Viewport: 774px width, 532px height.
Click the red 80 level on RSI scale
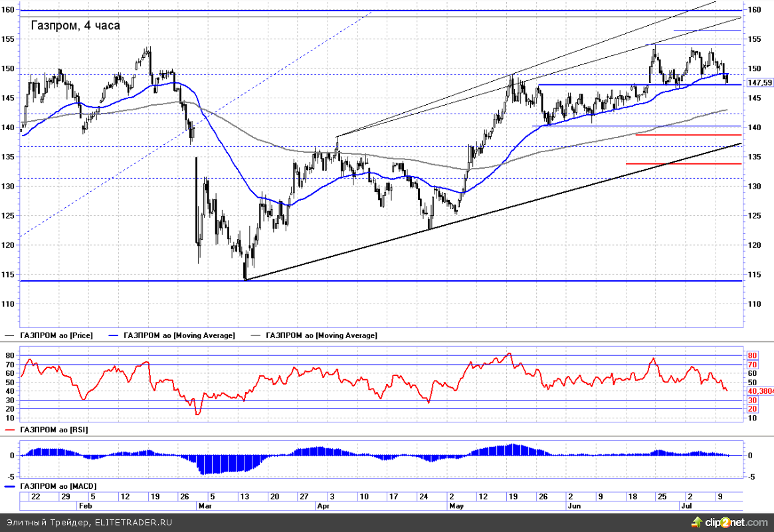pos(752,355)
